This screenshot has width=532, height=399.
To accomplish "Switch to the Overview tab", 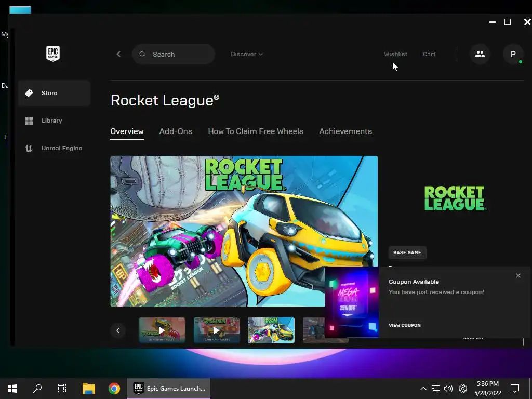I will pyautogui.click(x=127, y=131).
